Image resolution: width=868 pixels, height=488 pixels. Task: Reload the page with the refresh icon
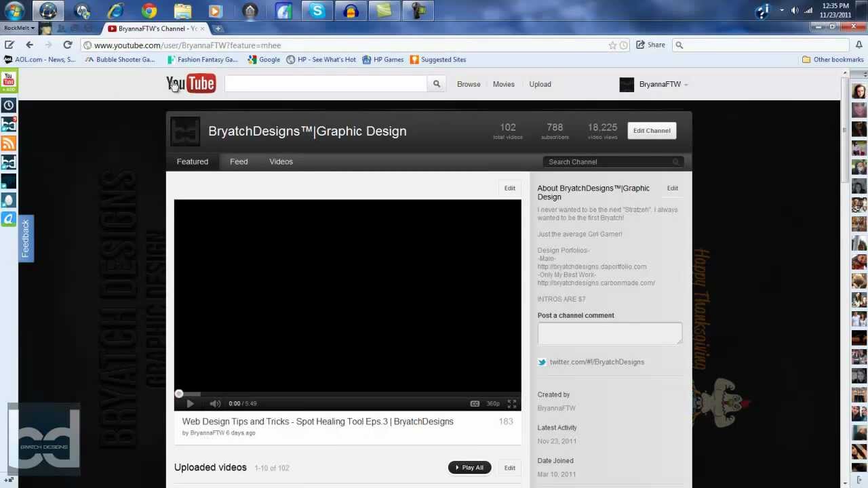click(x=67, y=45)
